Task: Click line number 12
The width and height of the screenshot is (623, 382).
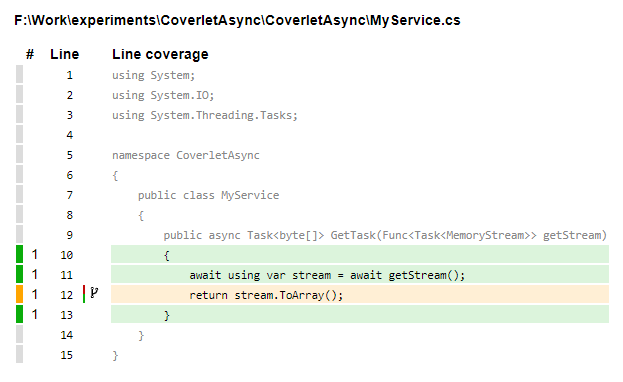Action: (x=66, y=295)
